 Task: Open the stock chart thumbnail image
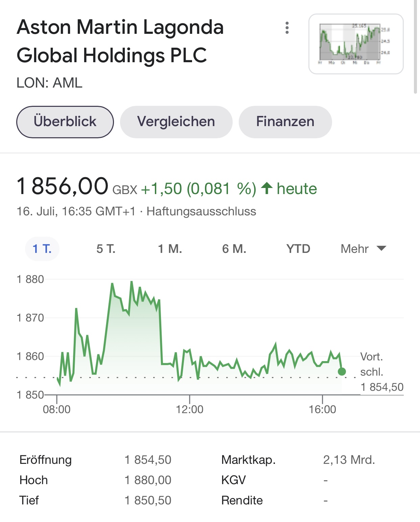click(x=356, y=44)
